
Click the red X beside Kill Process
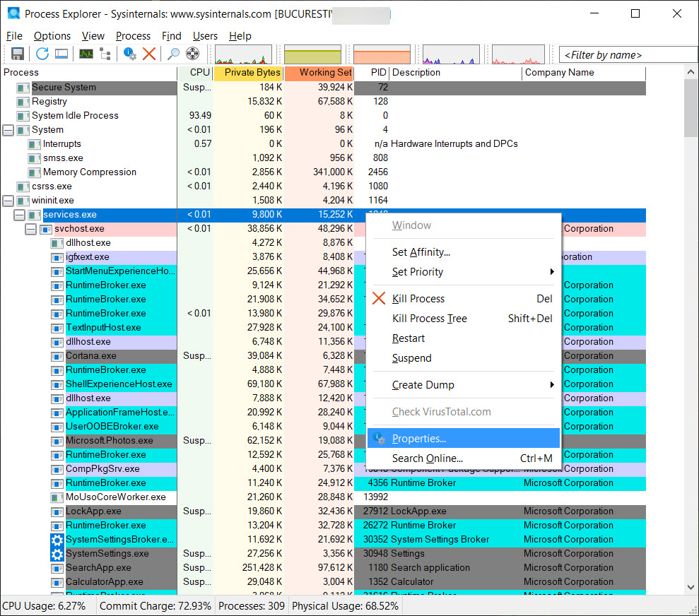(x=379, y=298)
